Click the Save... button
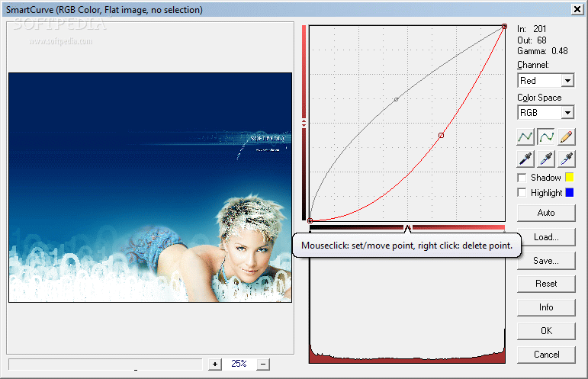 (x=546, y=261)
